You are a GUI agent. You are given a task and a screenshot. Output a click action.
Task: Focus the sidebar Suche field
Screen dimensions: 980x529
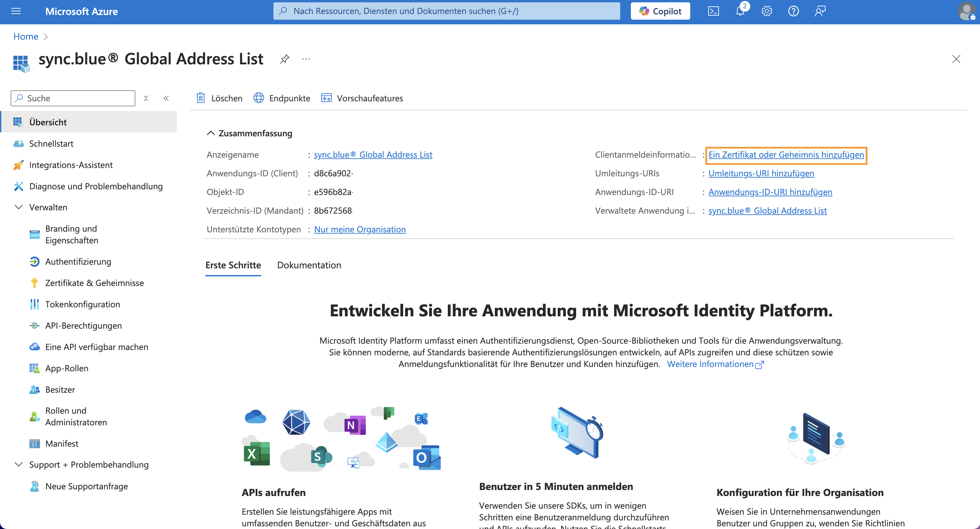click(x=73, y=98)
